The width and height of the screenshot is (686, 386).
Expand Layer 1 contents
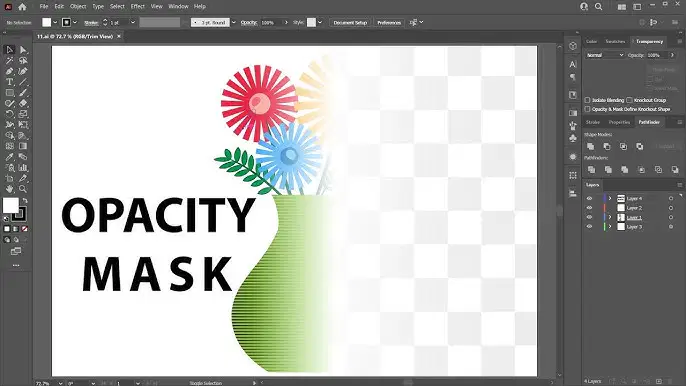(610, 218)
